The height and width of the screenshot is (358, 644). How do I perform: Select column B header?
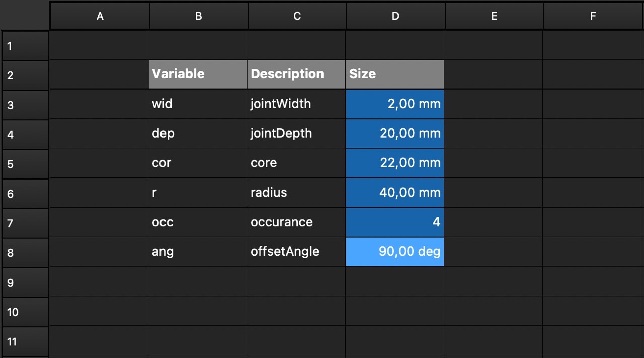198,16
